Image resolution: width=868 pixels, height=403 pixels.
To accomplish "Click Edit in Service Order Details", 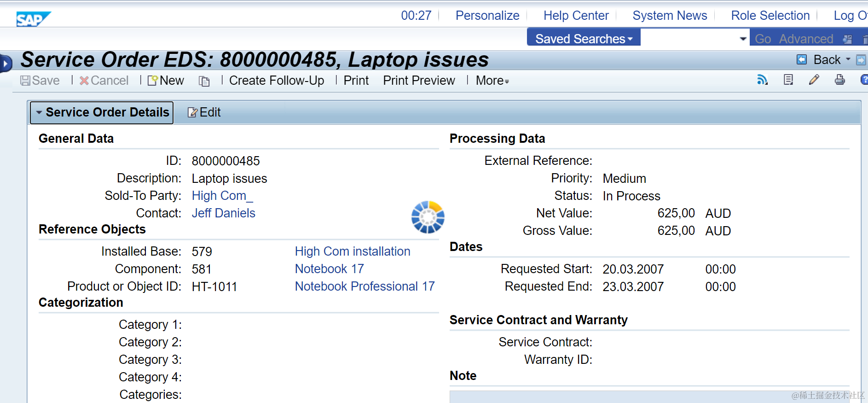I will coord(204,112).
